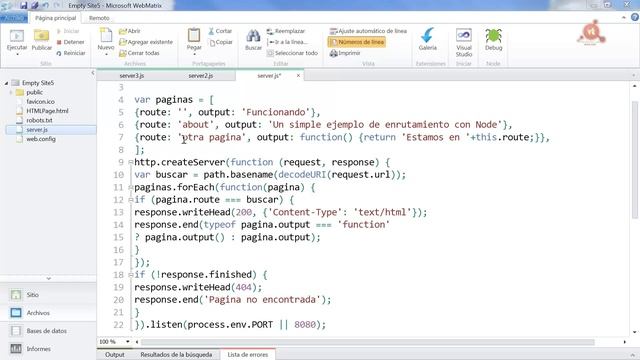Image resolution: width=640 pixels, height=360 pixels.
Task: Click Cerrar todas
Action: tap(139, 53)
